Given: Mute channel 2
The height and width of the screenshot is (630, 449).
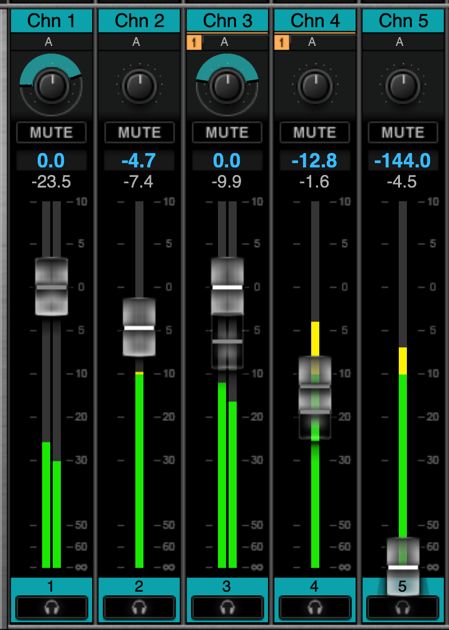Looking at the screenshot, I should pyautogui.click(x=139, y=132).
